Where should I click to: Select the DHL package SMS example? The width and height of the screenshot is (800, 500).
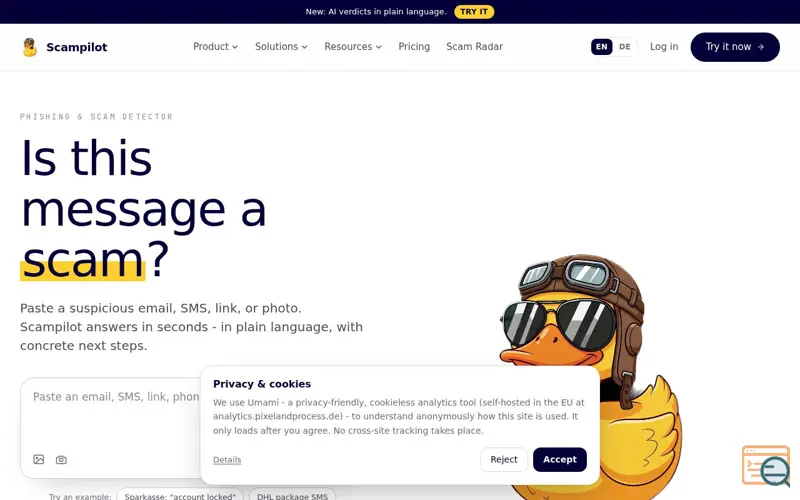(x=292, y=495)
